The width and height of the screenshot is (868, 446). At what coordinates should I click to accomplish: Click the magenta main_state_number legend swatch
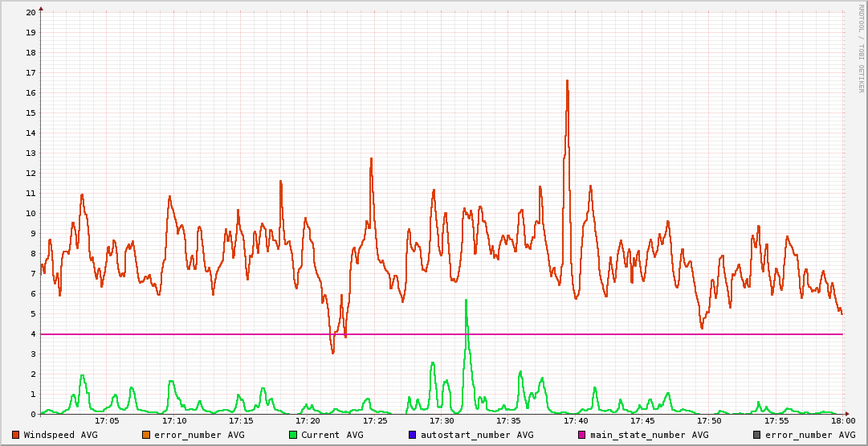582,435
